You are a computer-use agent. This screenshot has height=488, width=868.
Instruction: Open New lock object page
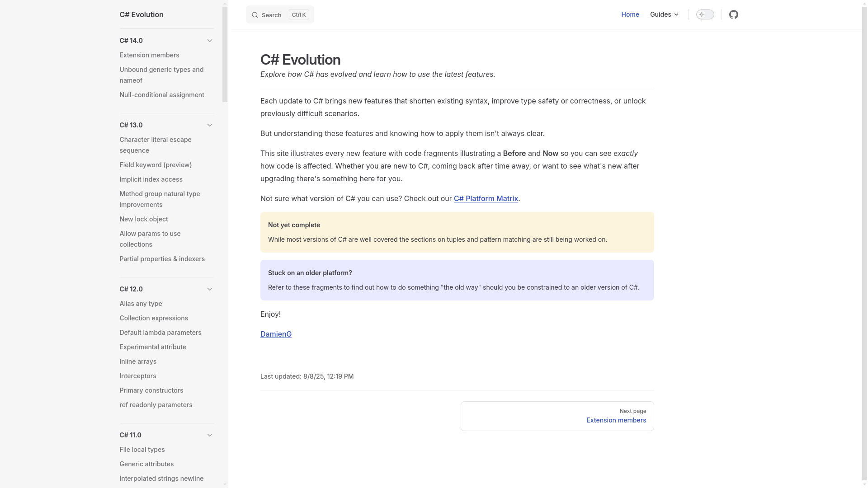pyautogui.click(x=144, y=219)
